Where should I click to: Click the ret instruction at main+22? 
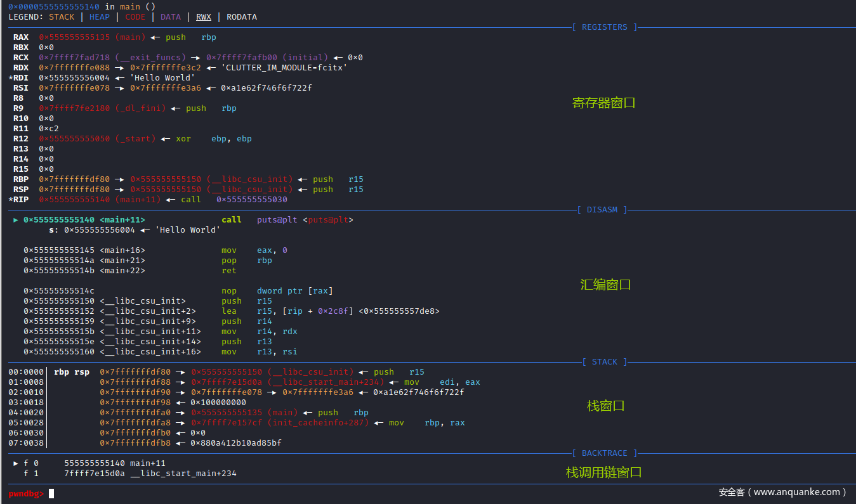tap(228, 271)
